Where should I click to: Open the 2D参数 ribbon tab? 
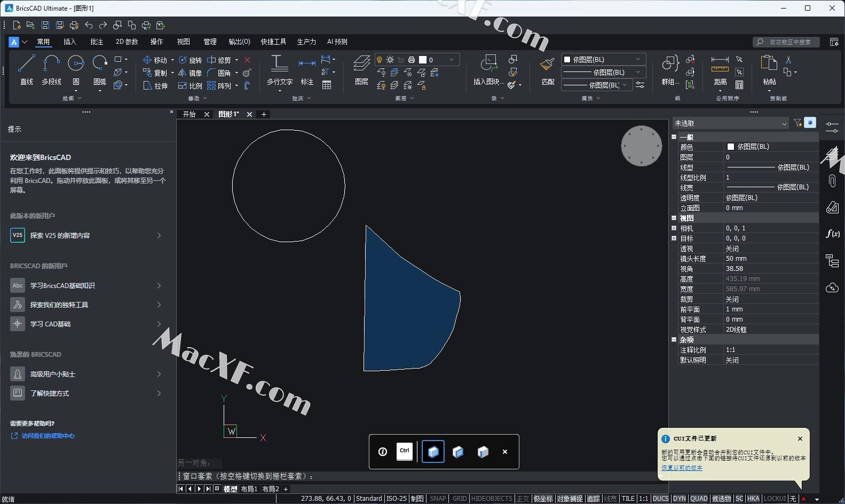pyautogui.click(x=127, y=42)
